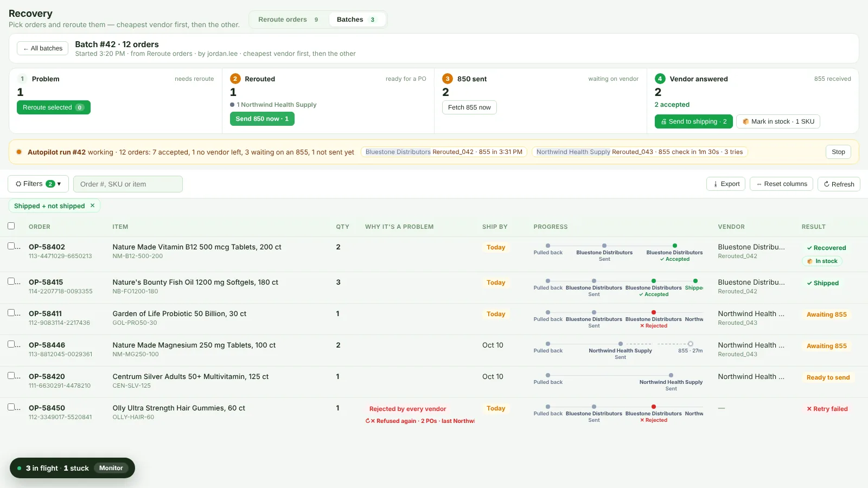Click the Export download icon button
The height and width of the screenshot is (488, 868).
(x=726, y=184)
